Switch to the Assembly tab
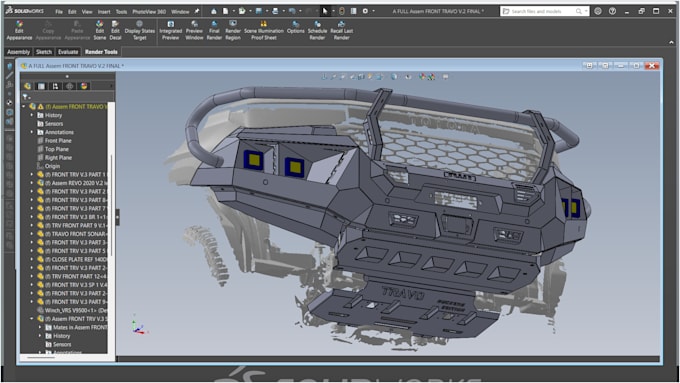This screenshot has width=680, height=383. (x=19, y=52)
